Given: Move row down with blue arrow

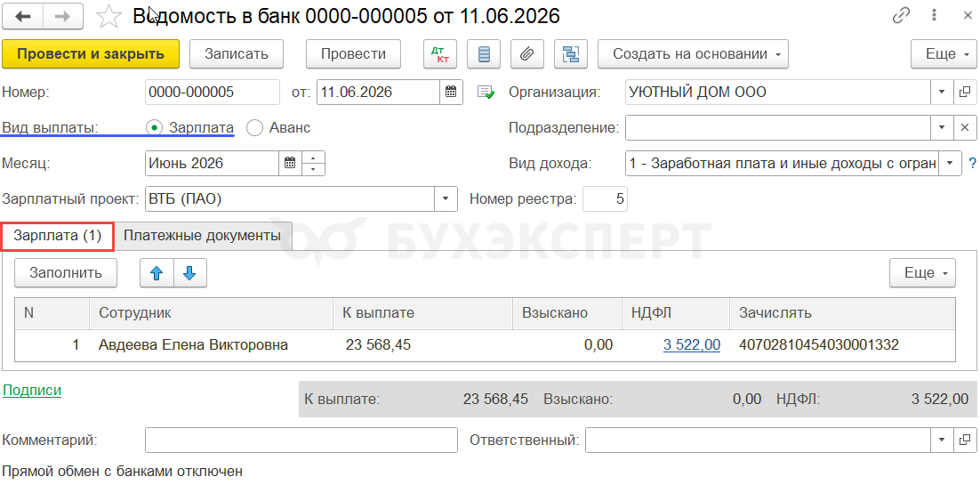Looking at the screenshot, I should click(x=190, y=273).
